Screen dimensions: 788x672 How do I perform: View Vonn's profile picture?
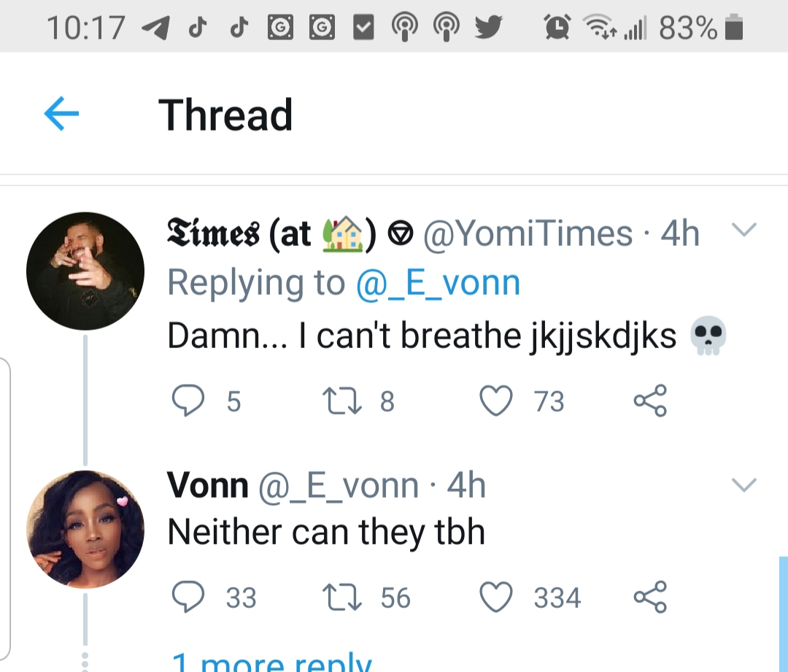click(x=85, y=529)
